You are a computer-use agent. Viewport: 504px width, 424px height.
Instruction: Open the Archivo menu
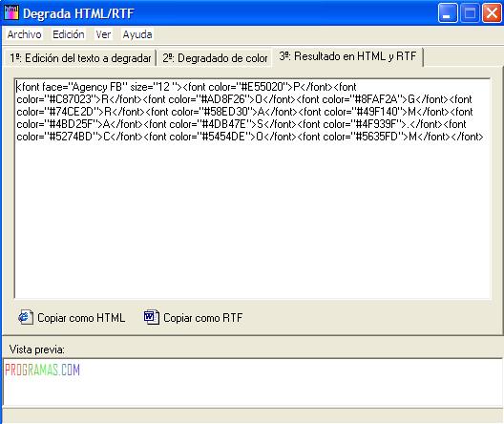pos(25,34)
